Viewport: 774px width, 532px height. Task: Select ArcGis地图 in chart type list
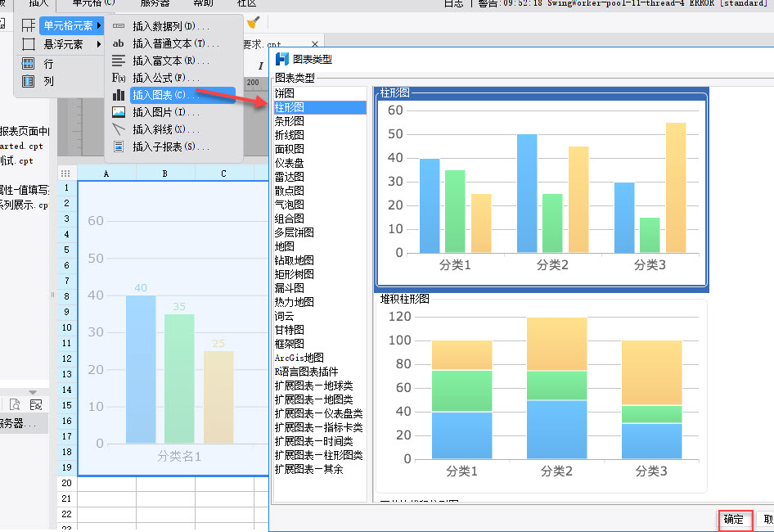[320, 358]
